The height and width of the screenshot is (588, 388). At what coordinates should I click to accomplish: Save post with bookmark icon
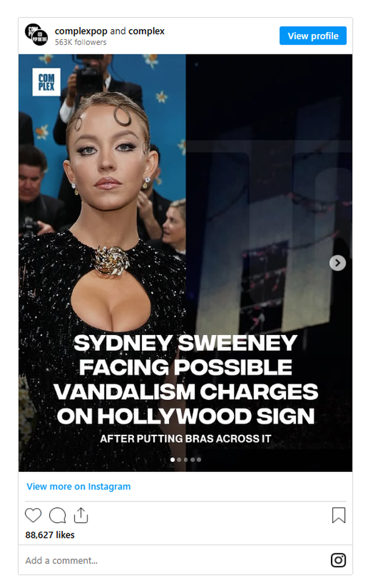(338, 515)
